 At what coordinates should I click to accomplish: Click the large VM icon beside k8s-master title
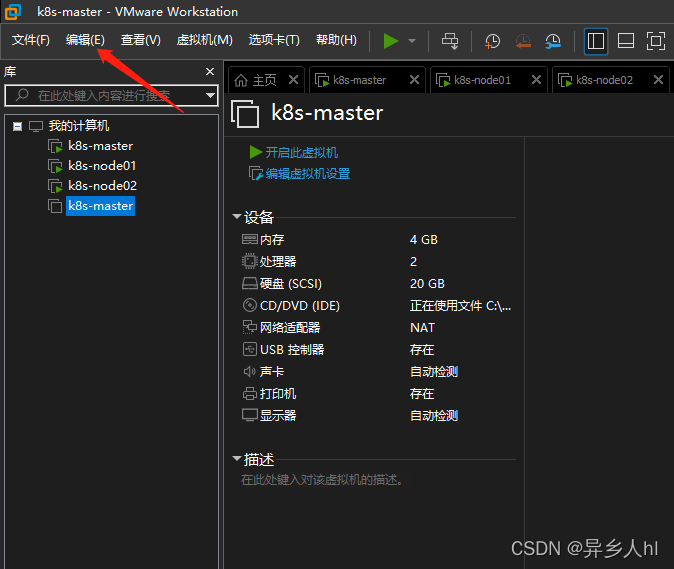tap(245, 113)
